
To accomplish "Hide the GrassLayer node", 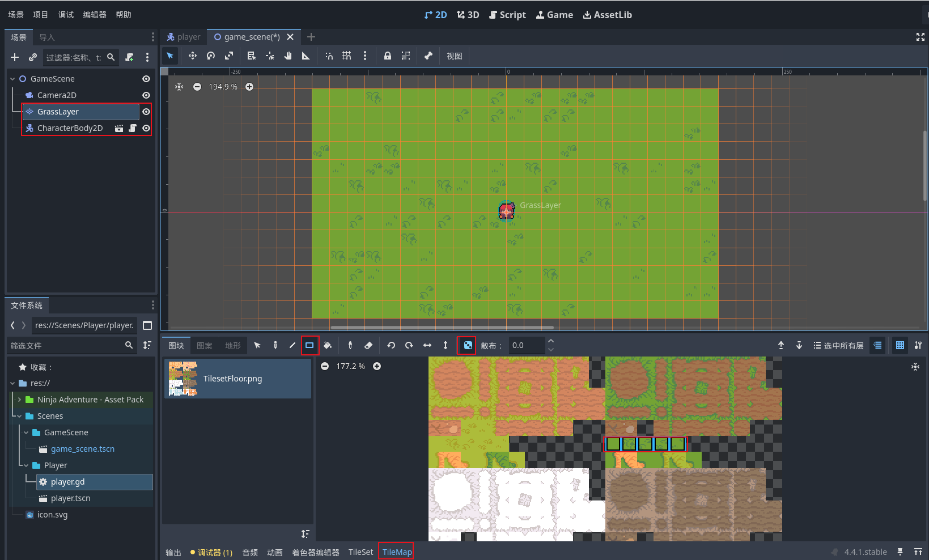I will pos(146,112).
